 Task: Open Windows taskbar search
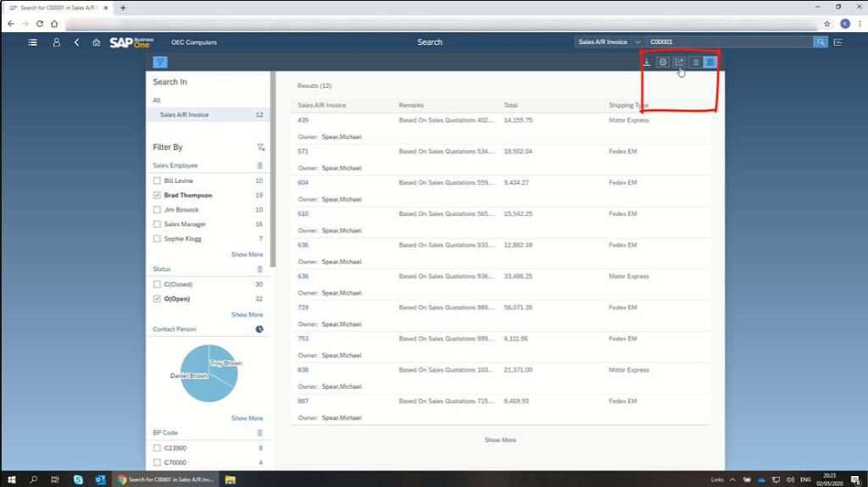click(x=33, y=479)
